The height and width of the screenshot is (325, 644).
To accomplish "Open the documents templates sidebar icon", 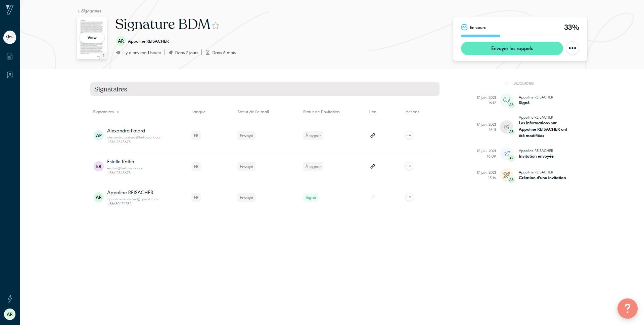I will pos(10,56).
